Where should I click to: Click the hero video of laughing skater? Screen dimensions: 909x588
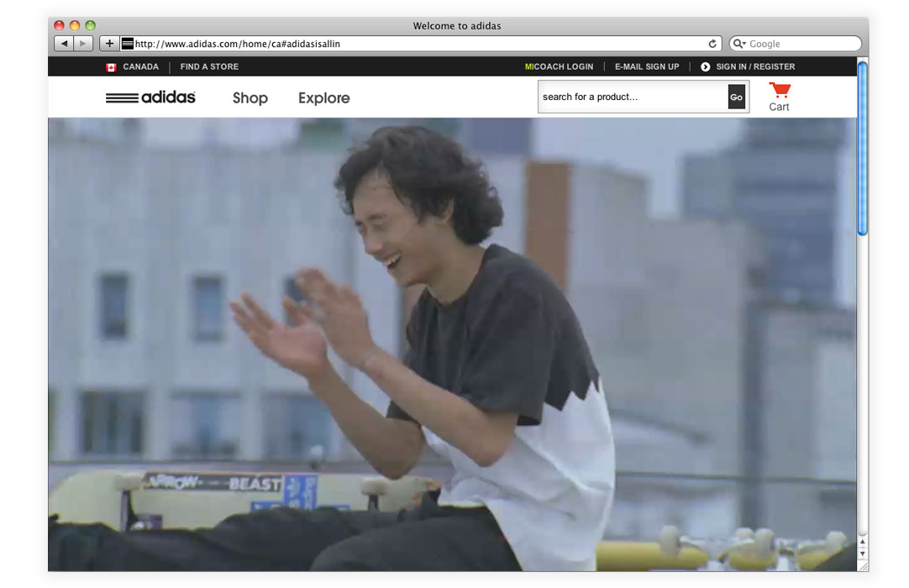452,344
